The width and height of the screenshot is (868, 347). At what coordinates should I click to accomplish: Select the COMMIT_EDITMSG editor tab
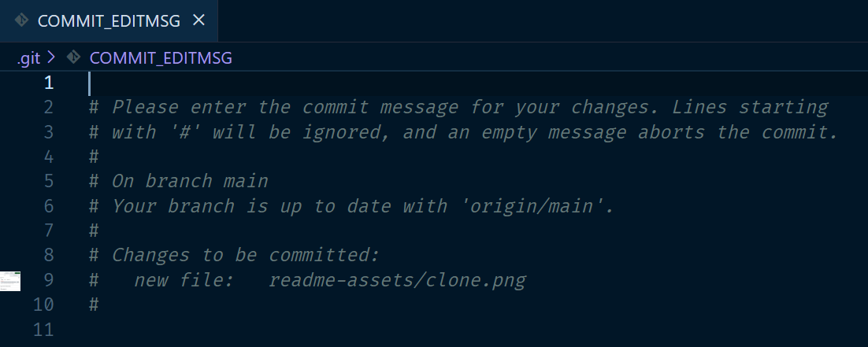(109, 20)
